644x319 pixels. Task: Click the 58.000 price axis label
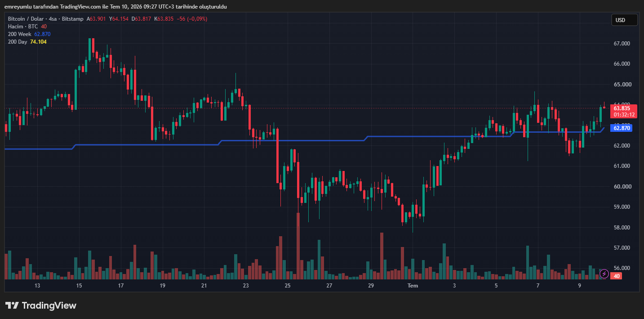click(622, 228)
